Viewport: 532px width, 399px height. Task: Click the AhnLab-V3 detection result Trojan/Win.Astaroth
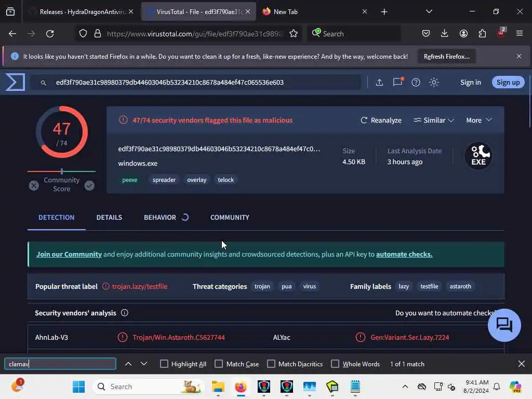pyautogui.click(x=179, y=337)
